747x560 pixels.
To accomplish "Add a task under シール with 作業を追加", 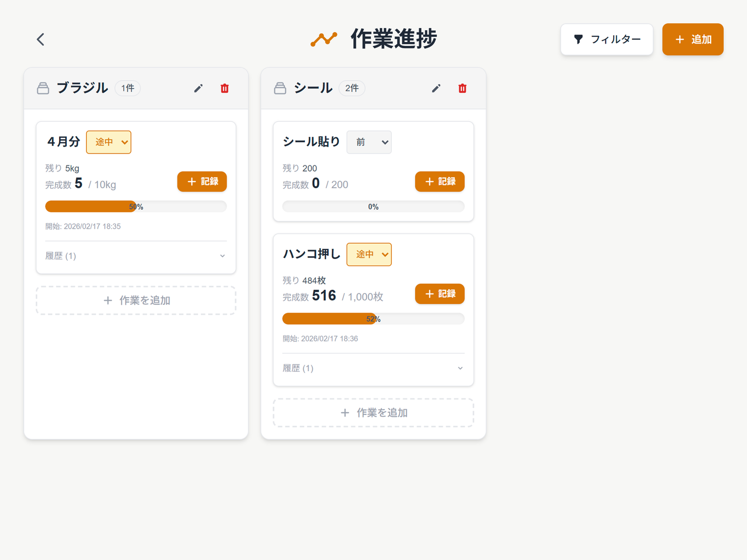I will pos(374,413).
